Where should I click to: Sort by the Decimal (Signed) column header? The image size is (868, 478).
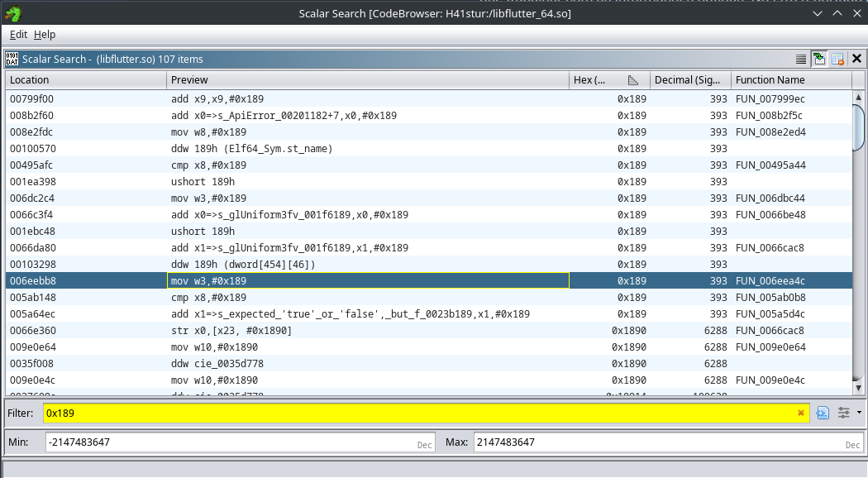coord(689,80)
